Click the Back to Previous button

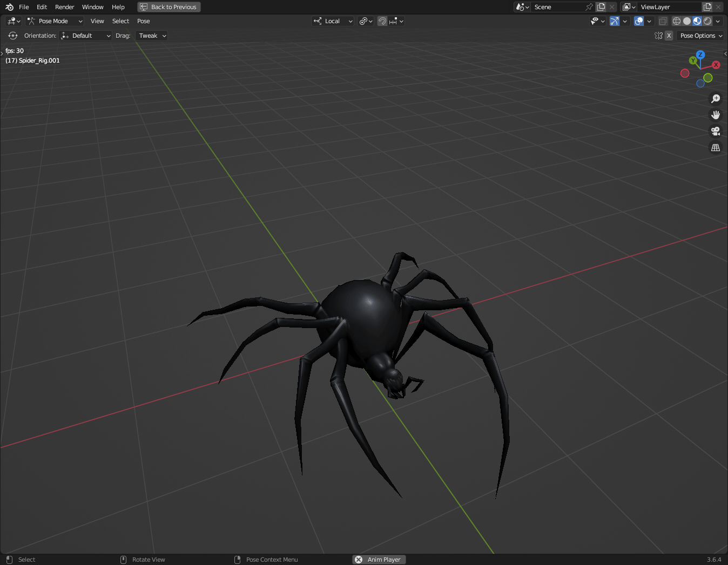169,7
